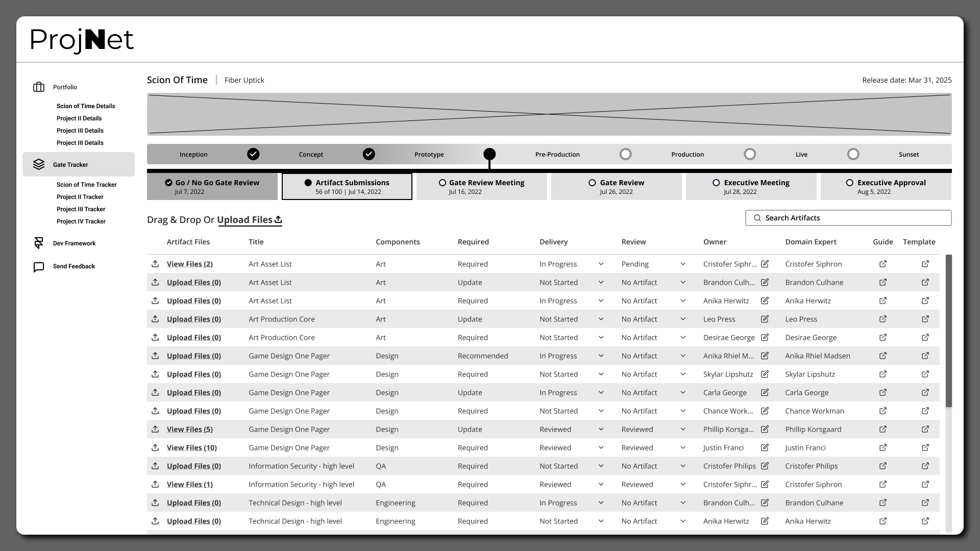This screenshot has height=551, width=980.
Task: Edit owner for Leo Press row
Action: point(765,319)
